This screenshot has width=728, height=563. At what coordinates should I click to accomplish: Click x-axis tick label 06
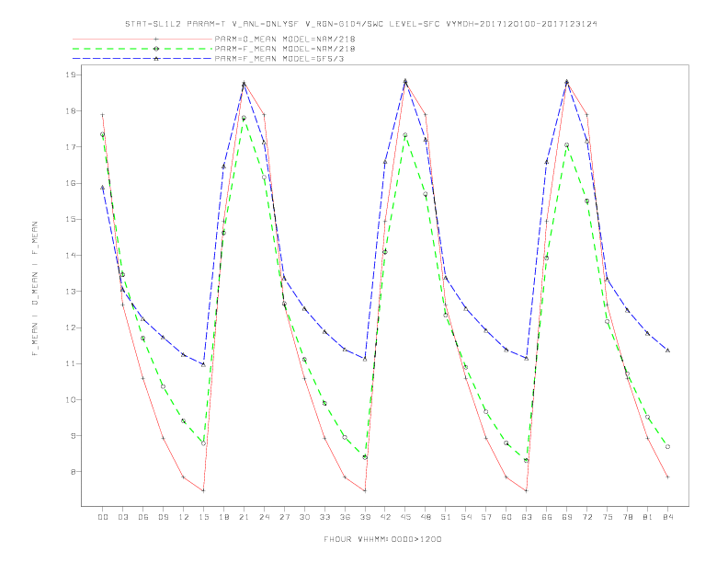(x=143, y=517)
